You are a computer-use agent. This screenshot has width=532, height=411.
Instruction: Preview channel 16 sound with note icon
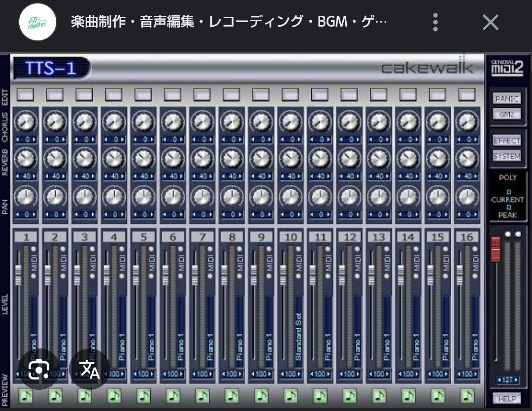coord(467,396)
